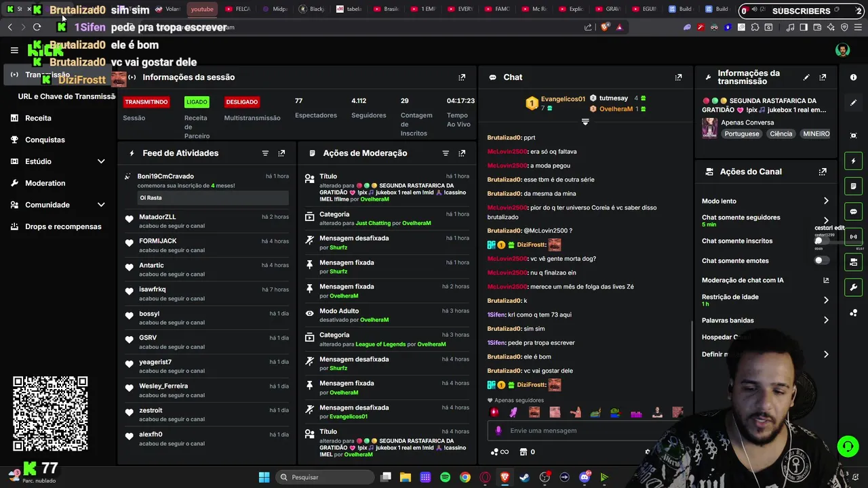The width and height of the screenshot is (868, 488).
Task: Open the user avatar at top right
Action: click(x=842, y=50)
